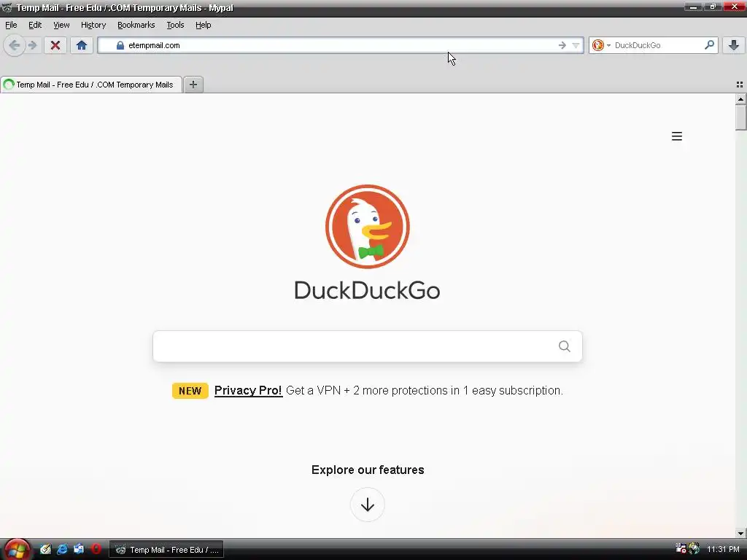Open the Edit menu
The width and height of the screenshot is (747, 560).
[x=35, y=25]
